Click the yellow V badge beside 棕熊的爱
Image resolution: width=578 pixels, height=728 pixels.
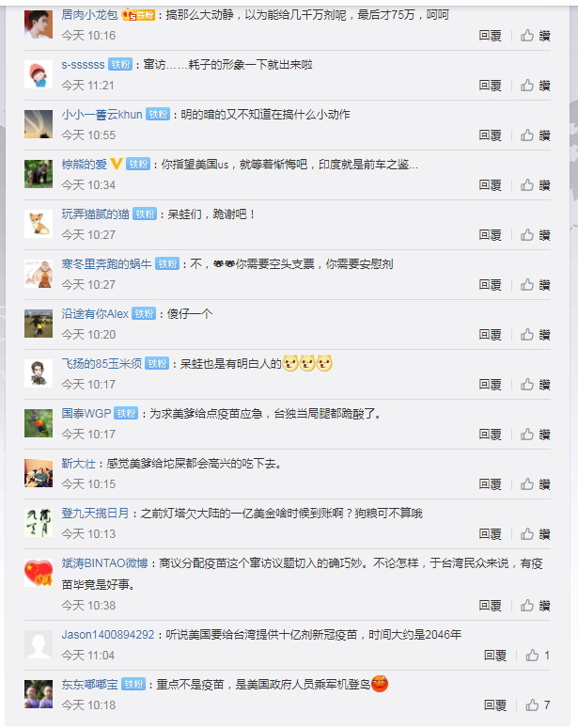[117, 164]
